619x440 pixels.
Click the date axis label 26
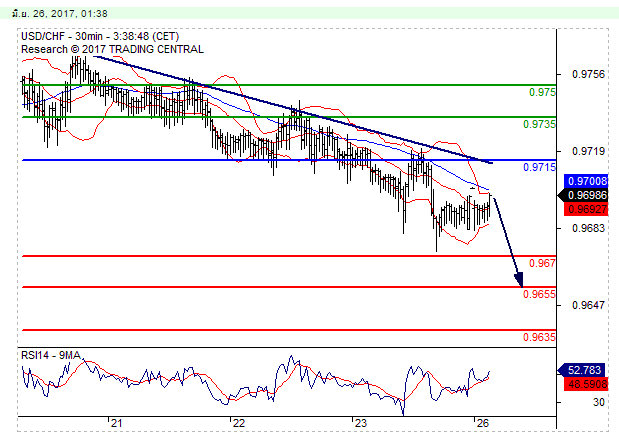coord(483,423)
